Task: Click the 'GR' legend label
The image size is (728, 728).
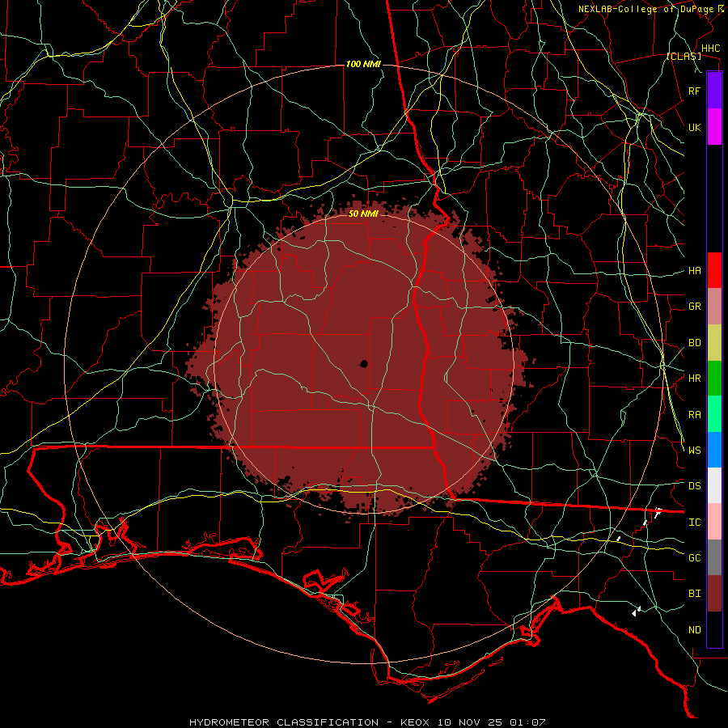Action: 695,307
